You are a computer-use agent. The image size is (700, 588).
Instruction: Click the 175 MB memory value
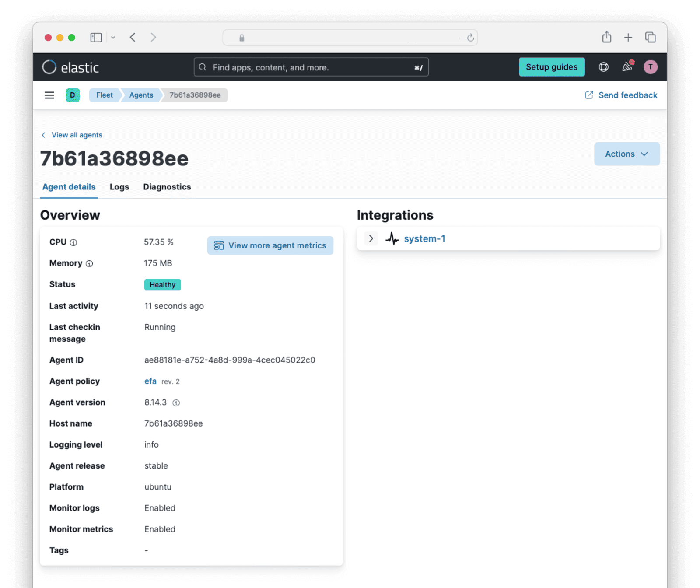pos(158,263)
